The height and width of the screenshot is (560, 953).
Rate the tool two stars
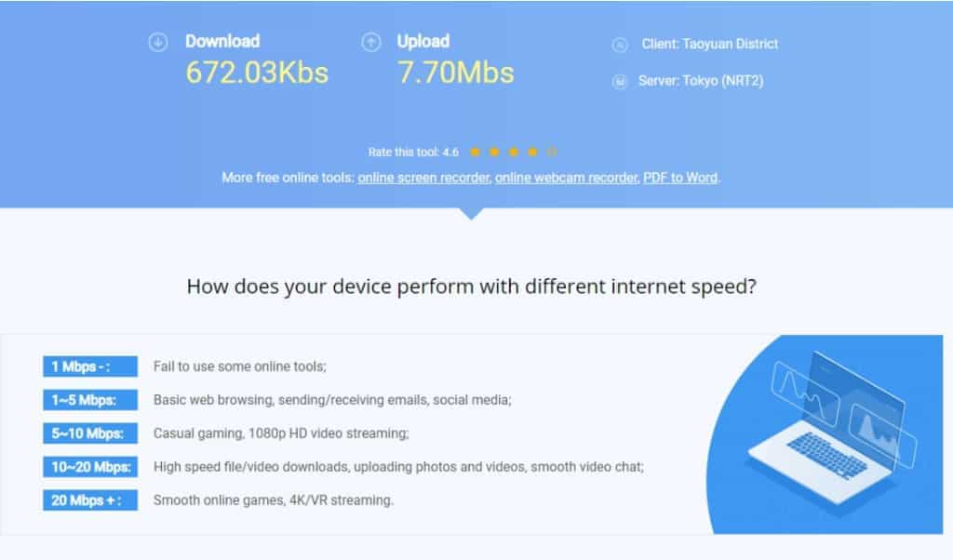pos(494,152)
